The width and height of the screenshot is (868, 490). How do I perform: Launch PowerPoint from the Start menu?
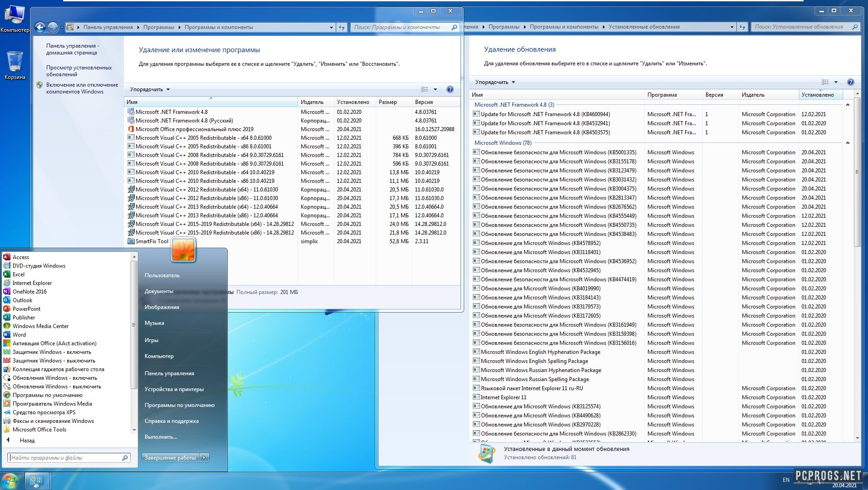point(26,309)
